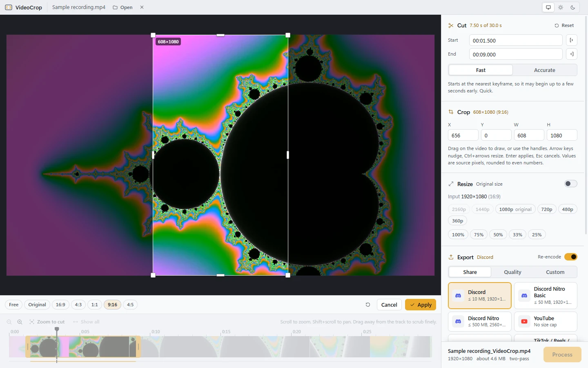Click Open to load file

[x=122, y=7]
